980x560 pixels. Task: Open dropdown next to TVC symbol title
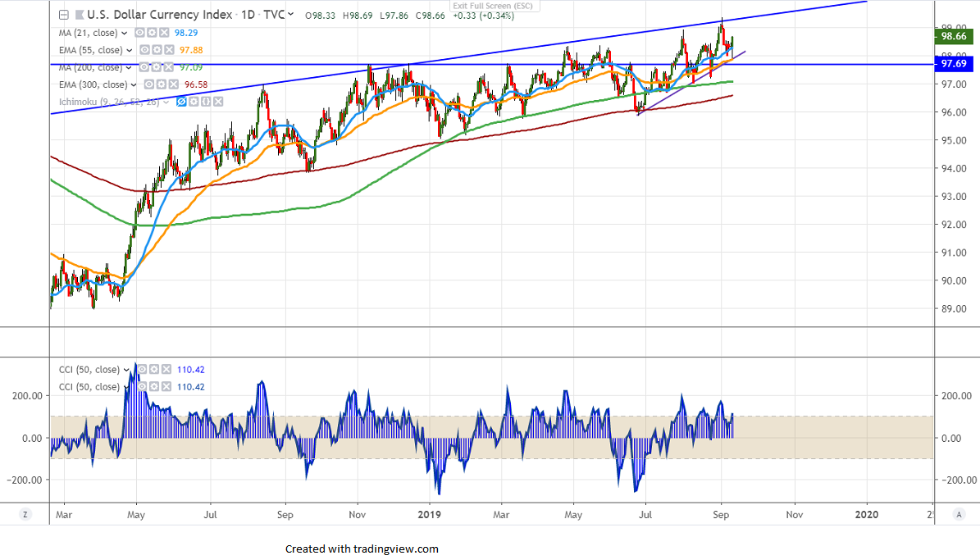coord(291,15)
